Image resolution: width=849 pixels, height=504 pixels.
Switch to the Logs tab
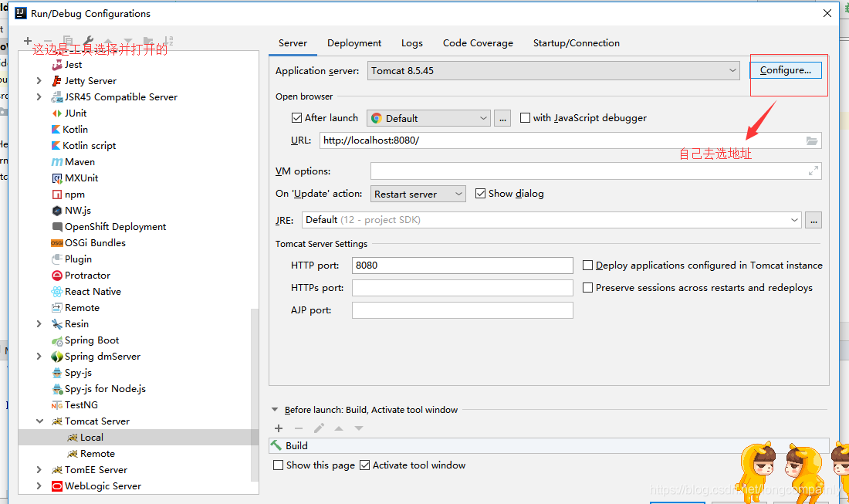tap(412, 42)
